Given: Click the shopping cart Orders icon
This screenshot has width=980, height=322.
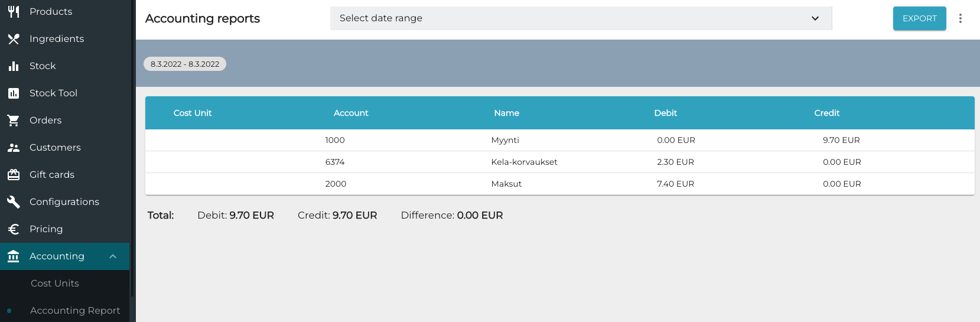Looking at the screenshot, I should point(14,121).
